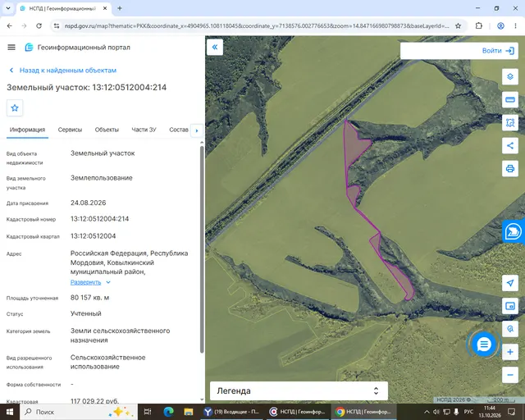Click the highlighted purple parcel on map
525x420 pixels.
click(357, 144)
